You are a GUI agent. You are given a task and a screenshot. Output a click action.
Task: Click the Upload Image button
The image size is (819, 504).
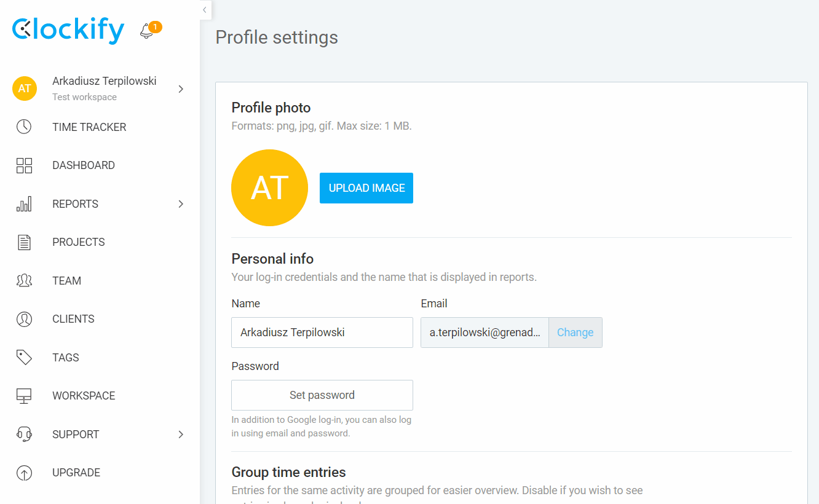point(366,188)
